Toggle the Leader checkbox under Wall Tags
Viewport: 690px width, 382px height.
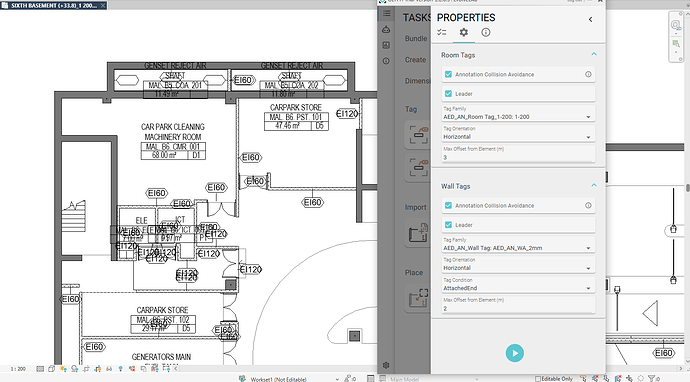pos(448,225)
